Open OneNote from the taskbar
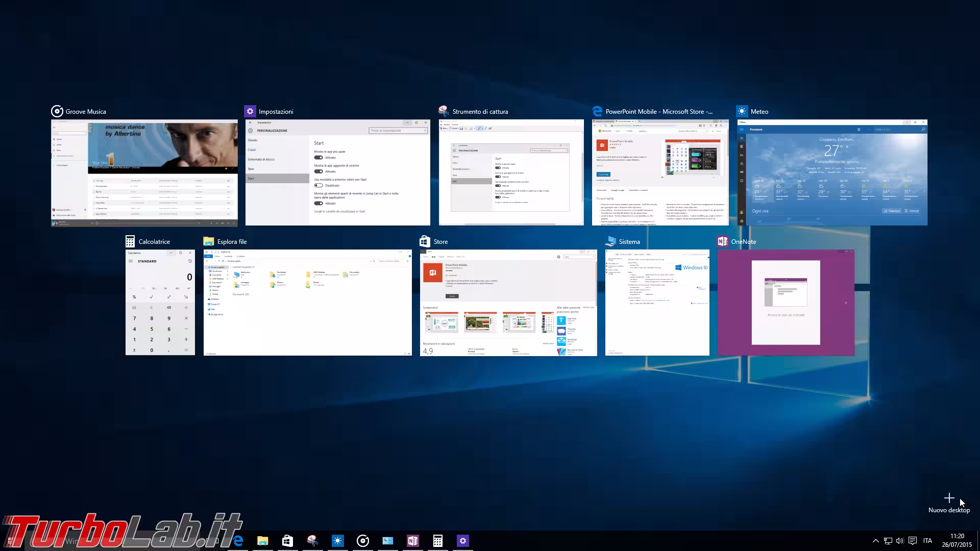This screenshot has height=551, width=980. (x=413, y=540)
